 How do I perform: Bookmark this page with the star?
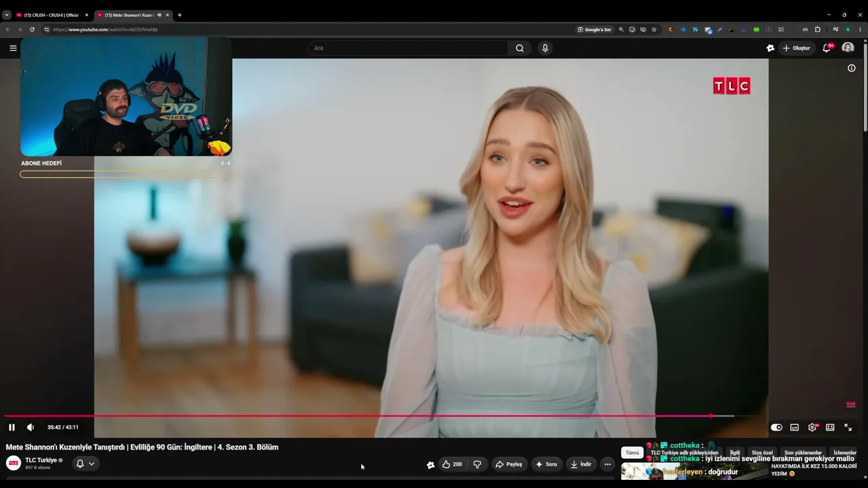654,29
